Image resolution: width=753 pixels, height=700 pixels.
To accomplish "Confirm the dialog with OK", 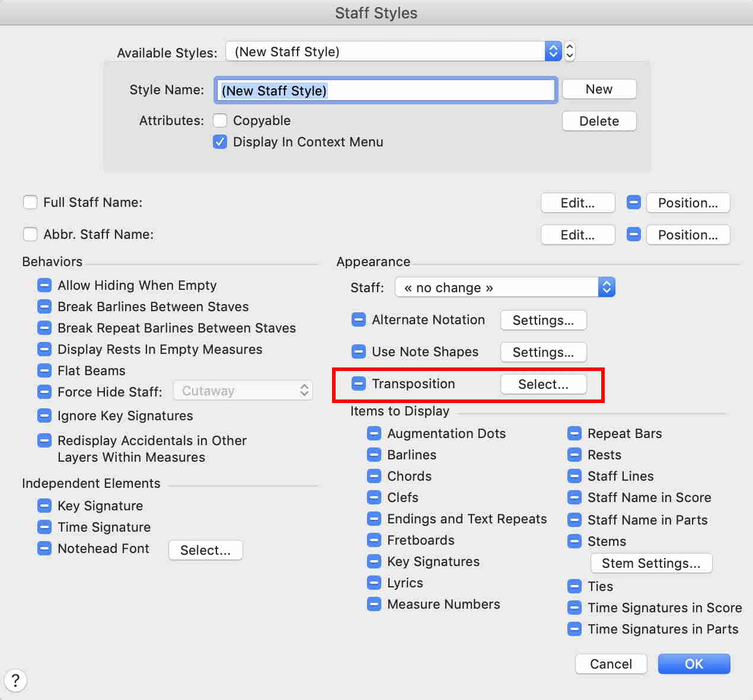I will tap(694, 664).
